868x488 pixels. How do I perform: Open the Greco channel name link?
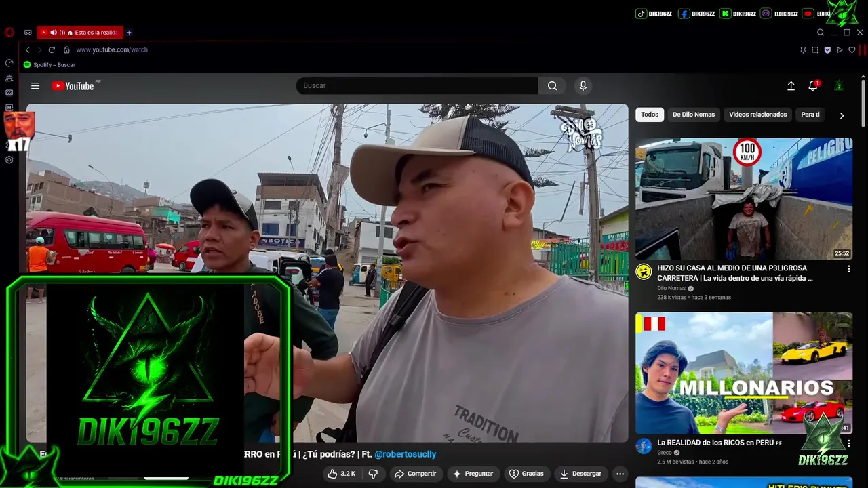point(665,453)
